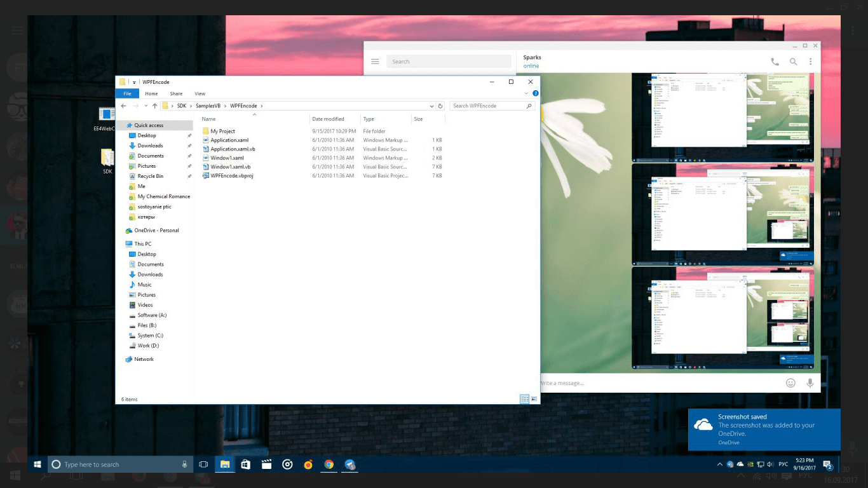Go up one folder level with up arrow
868x488 pixels.
(154, 106)
